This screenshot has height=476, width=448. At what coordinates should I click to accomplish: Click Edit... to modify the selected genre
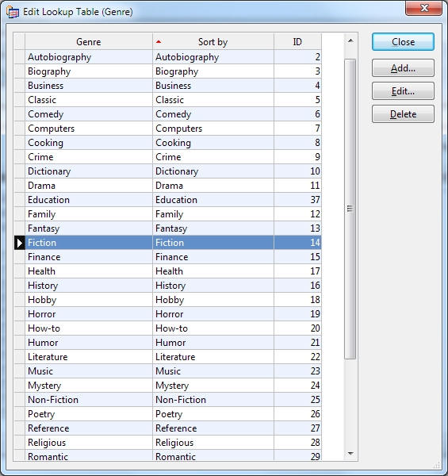click(403, 91)
